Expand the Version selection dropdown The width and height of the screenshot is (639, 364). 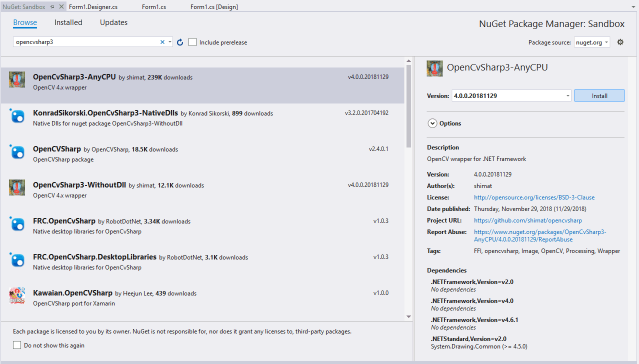pos(567,95)
